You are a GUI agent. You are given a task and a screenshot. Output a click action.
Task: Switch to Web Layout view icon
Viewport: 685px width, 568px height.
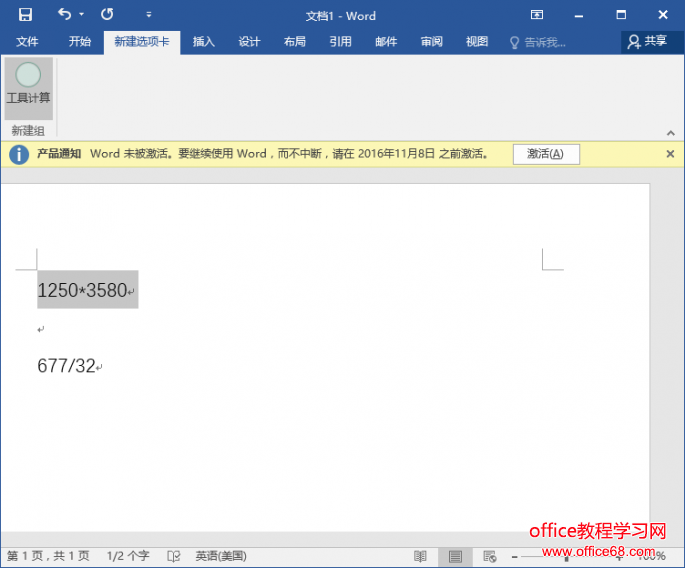(490, 556)
